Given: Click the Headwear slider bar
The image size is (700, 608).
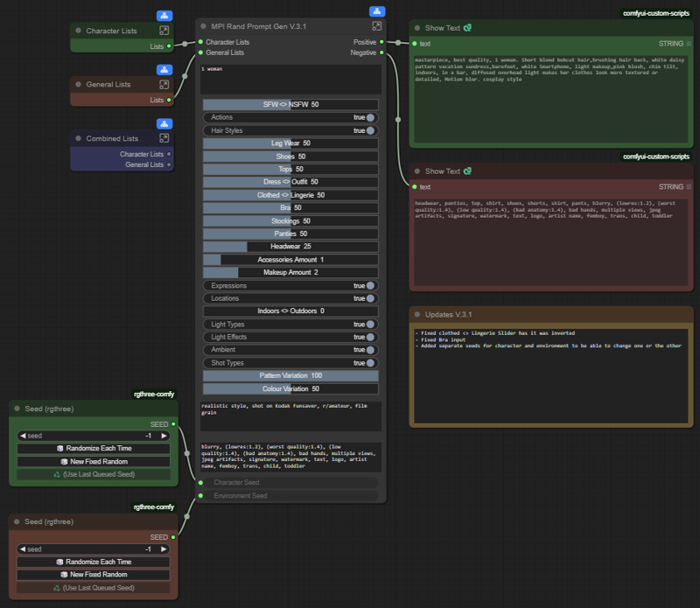Looking at the screenshot, I should (290, 247).
